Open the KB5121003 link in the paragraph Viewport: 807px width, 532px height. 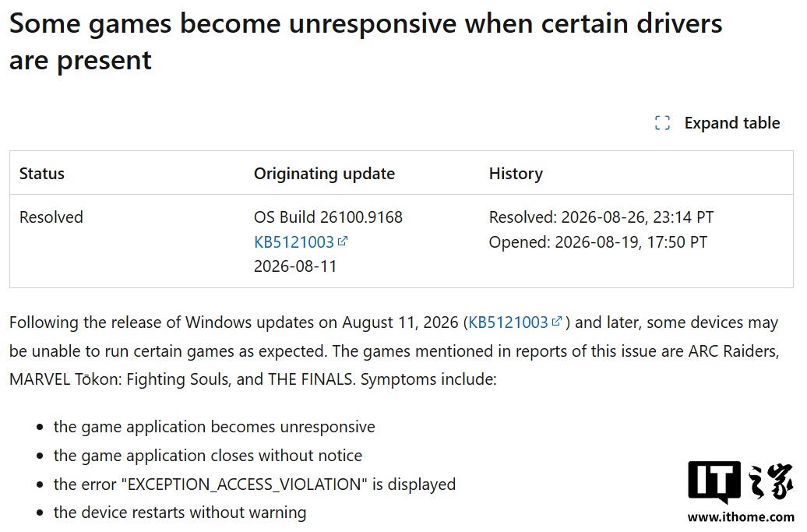(508, 322)
